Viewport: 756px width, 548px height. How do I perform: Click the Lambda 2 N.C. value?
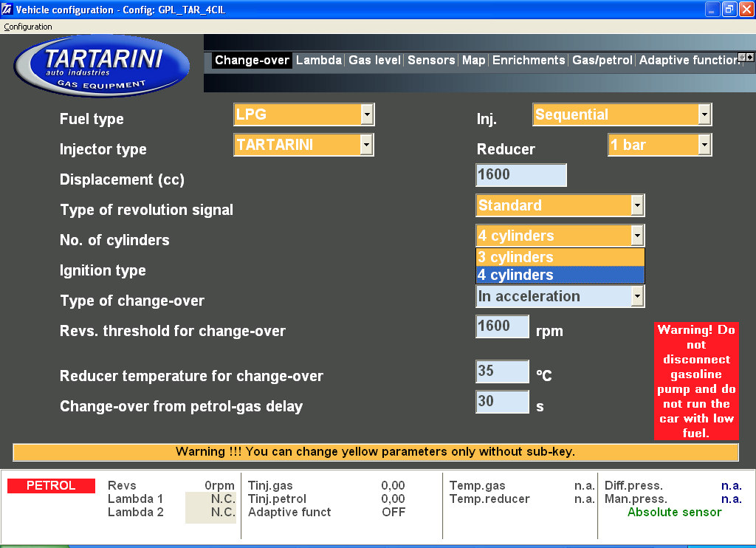(x=223, y=513)
